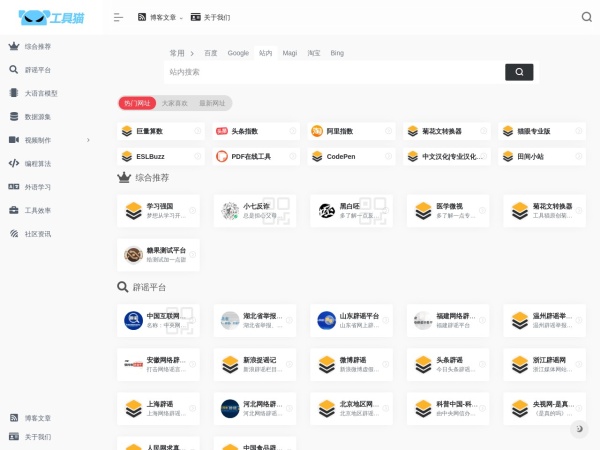Open the 湖北省举报 card
The image size is (600, 450).
pos(255,321)
